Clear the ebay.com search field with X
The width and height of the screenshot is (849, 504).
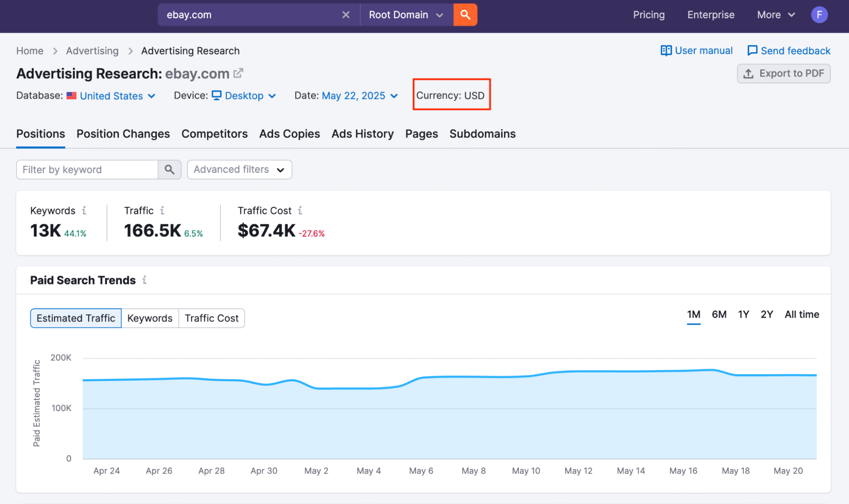[346, 15]
